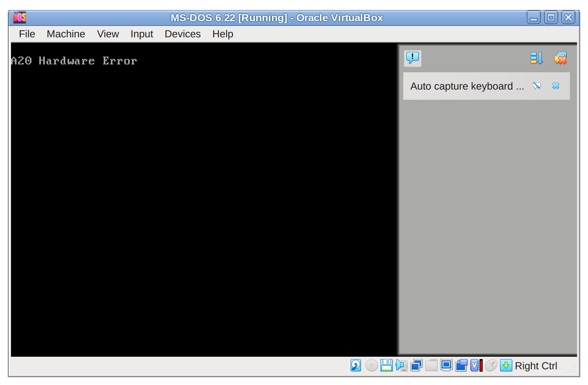Click the optical drive status icon
The height and width of the screenshot is (385, 588).
point(371,365)
